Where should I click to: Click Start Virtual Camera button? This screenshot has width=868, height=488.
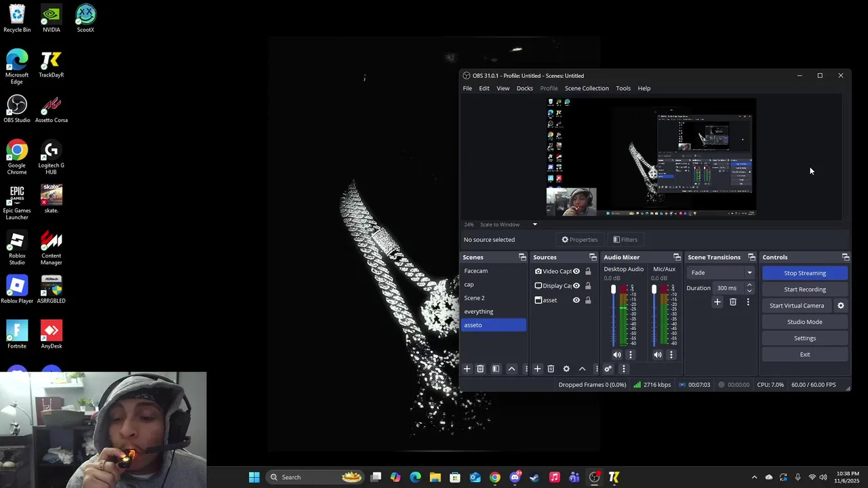[797, 306]
